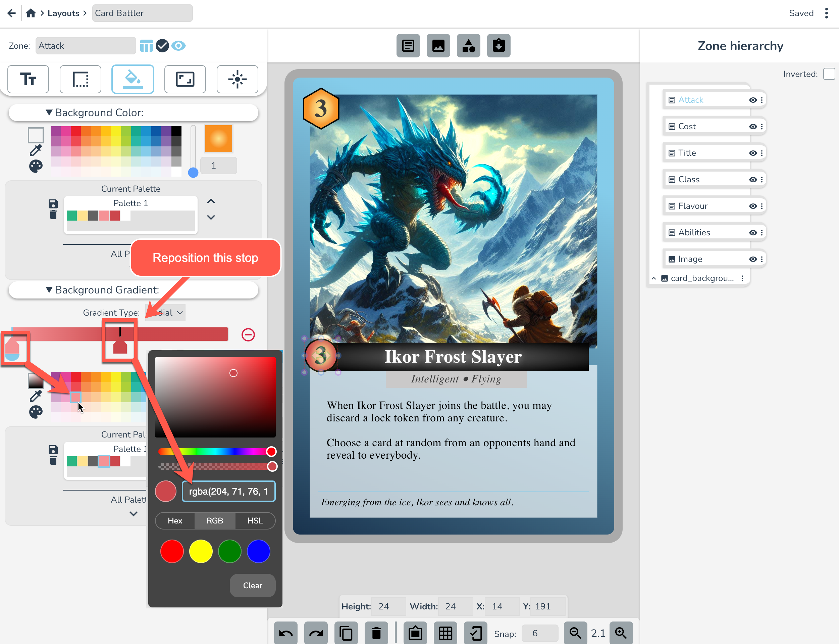840x644 pixels.
Task: Click the zoom in magnifier
Action: click(621, 633)
